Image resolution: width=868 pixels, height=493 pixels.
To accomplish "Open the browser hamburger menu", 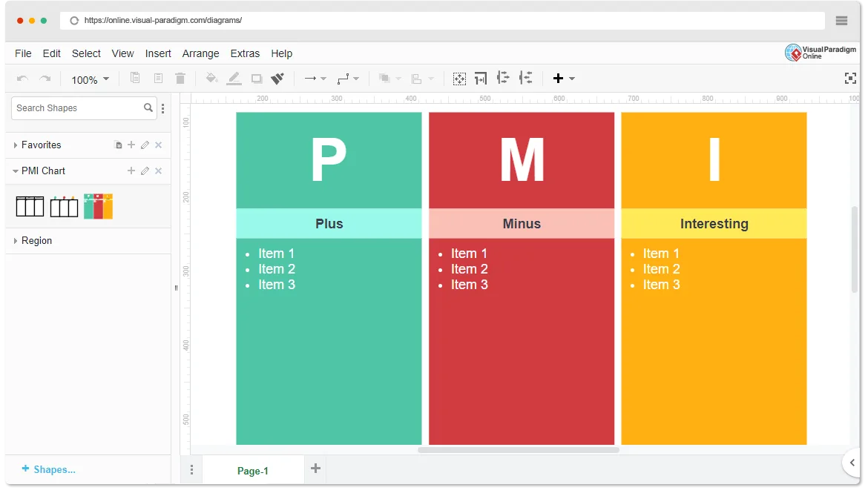I will click(841, 21).
